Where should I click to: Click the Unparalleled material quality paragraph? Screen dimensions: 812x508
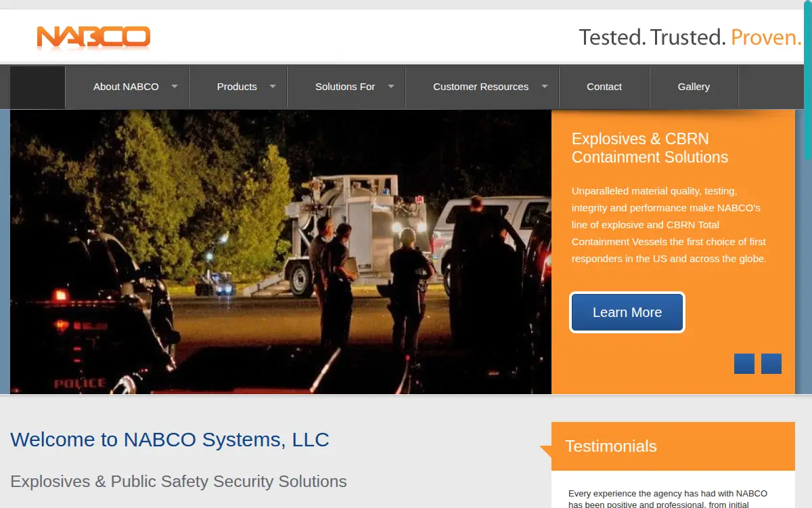(x=669, y=224)
